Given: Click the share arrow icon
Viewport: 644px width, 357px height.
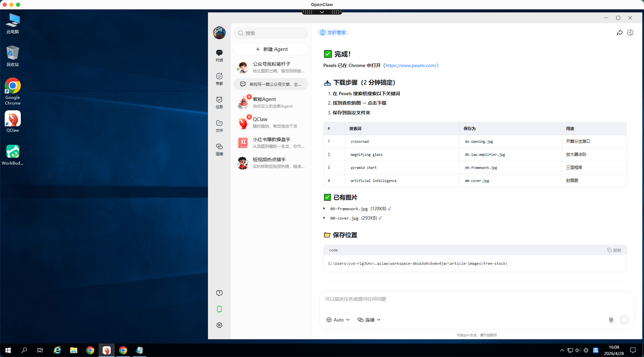Looking at the screenshot, I should click(620, 33).
